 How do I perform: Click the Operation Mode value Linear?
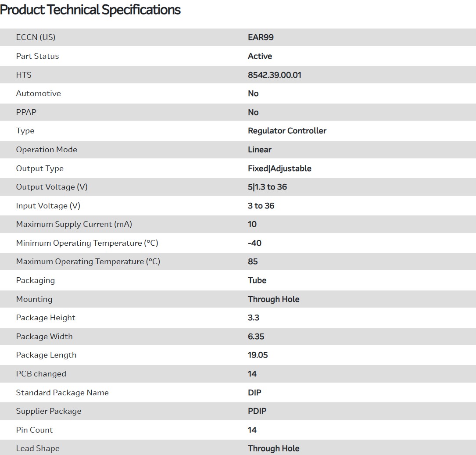259,150
